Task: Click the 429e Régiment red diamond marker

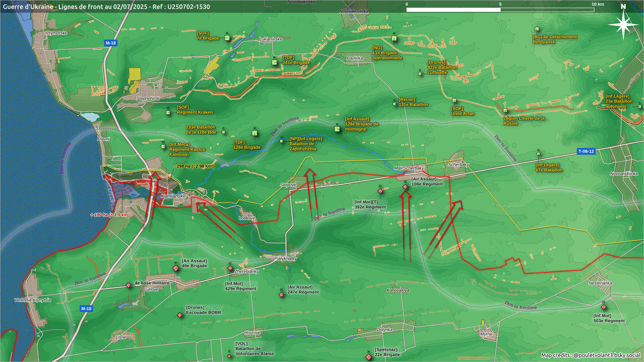Action: [230, 268]
